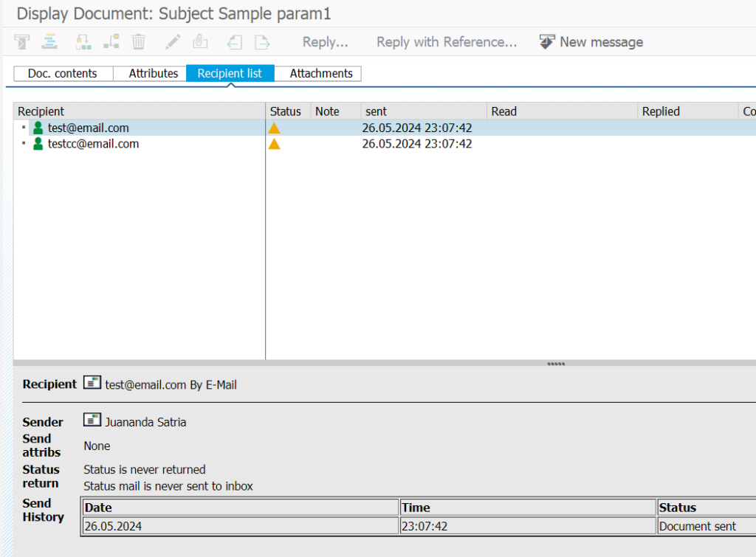The width and height of the screenshot is (756, 557).
Task: Click the previous document arrow icon
Action: pos(234,42)
